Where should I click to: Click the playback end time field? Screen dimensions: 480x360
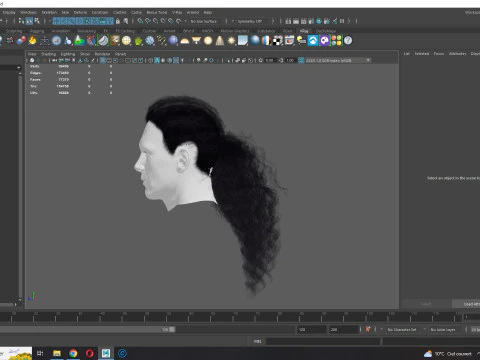tap(311, 329)
